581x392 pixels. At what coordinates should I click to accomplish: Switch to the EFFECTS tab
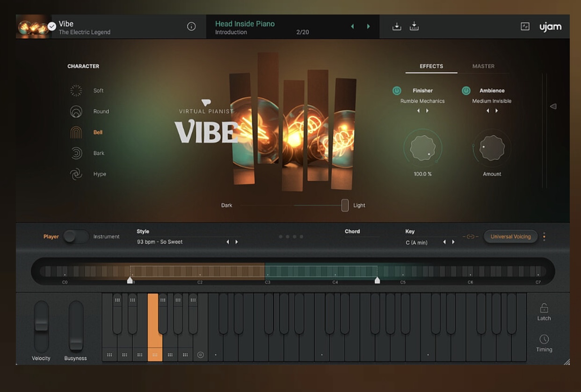click(431, 66)
